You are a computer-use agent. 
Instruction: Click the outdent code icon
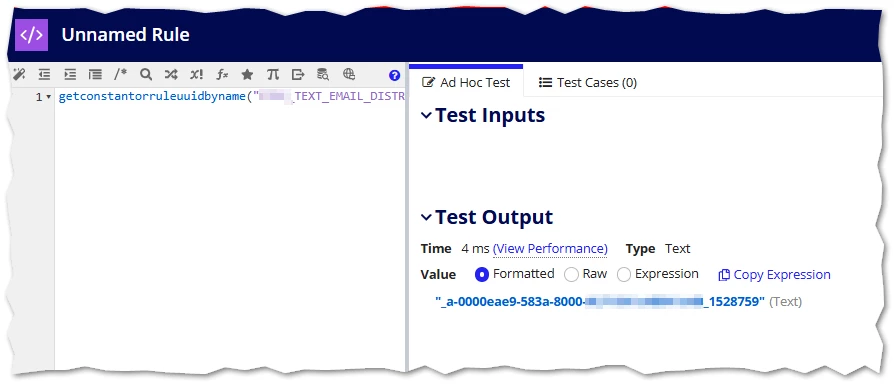44,74
